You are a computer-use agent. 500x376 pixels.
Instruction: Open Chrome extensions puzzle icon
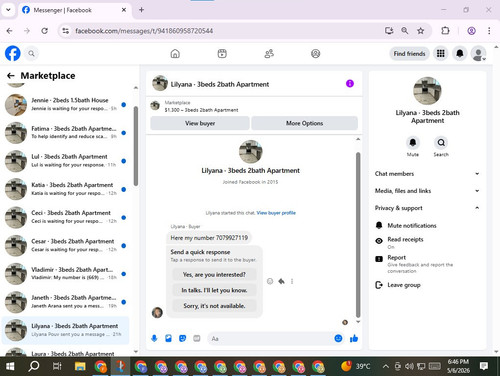(445, 31)
